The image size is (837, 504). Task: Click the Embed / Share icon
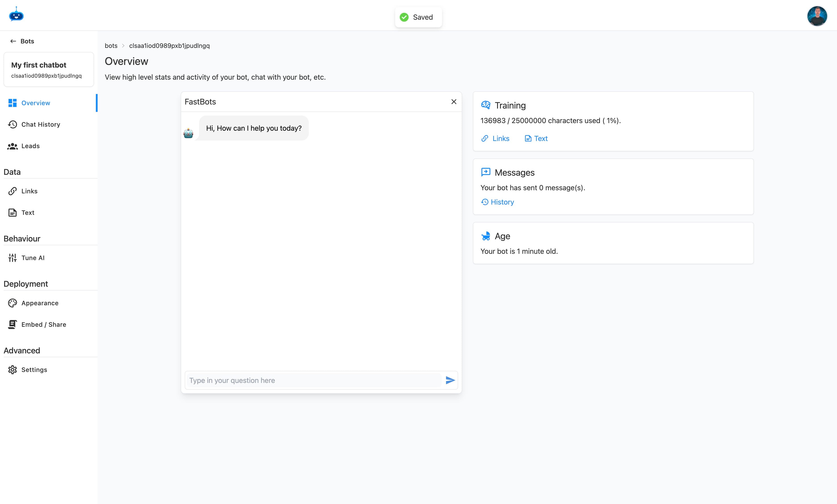13,324
